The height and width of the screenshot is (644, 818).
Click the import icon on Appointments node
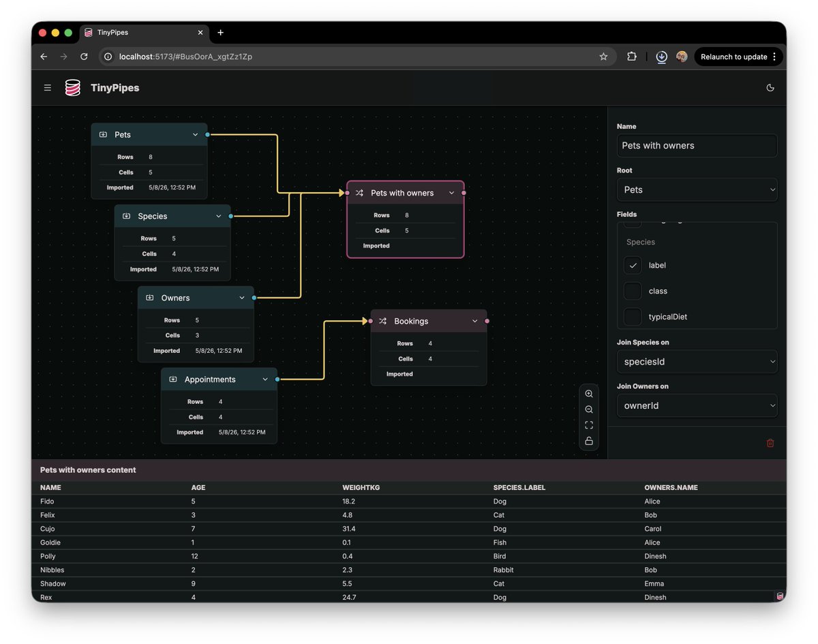click(x=173, y=380)
